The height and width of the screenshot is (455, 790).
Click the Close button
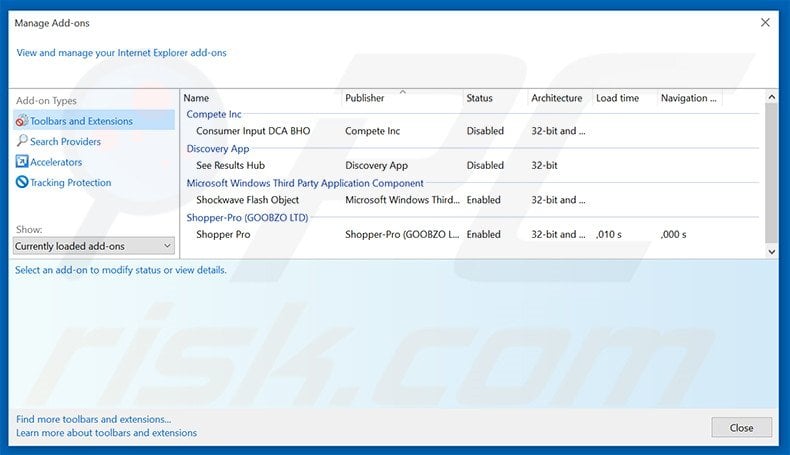coord(741,427)
